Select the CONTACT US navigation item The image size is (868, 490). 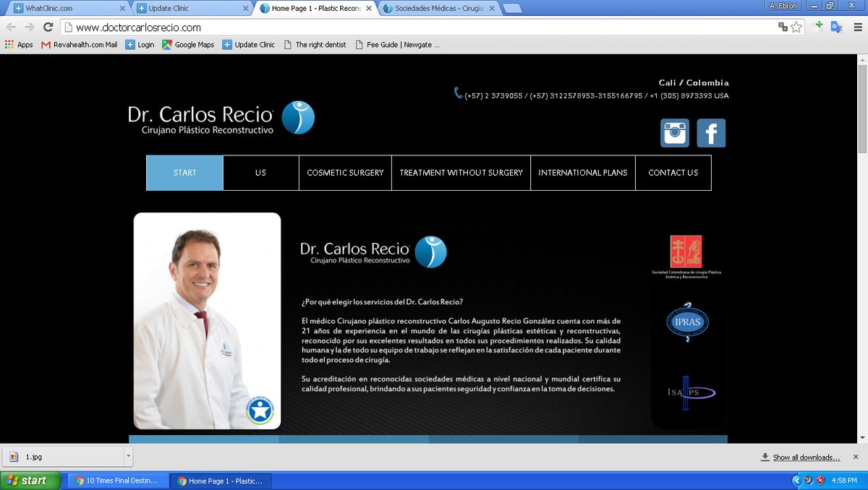(x=673, y=173)
